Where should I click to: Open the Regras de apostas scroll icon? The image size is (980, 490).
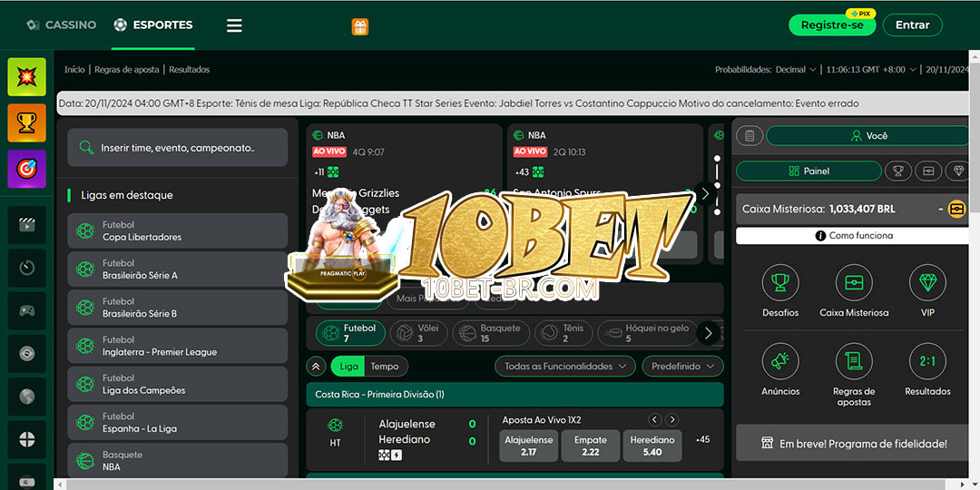[854, 361]
